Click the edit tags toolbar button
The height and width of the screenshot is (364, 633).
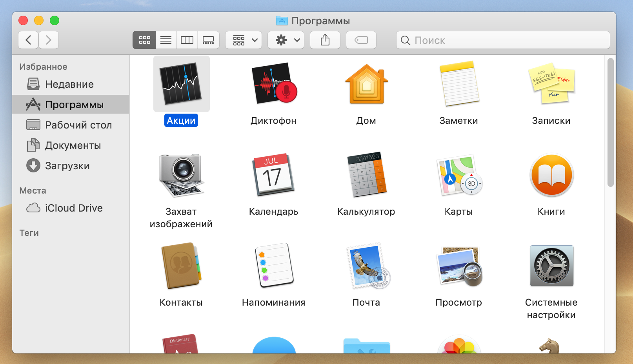361,40
